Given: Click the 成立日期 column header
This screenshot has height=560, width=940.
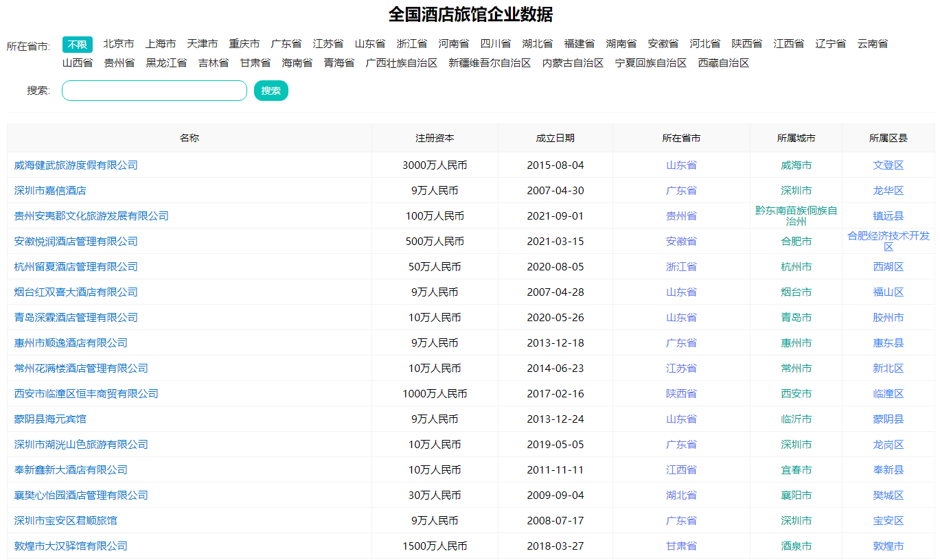Looking at the screenshot, I should 555,138.
